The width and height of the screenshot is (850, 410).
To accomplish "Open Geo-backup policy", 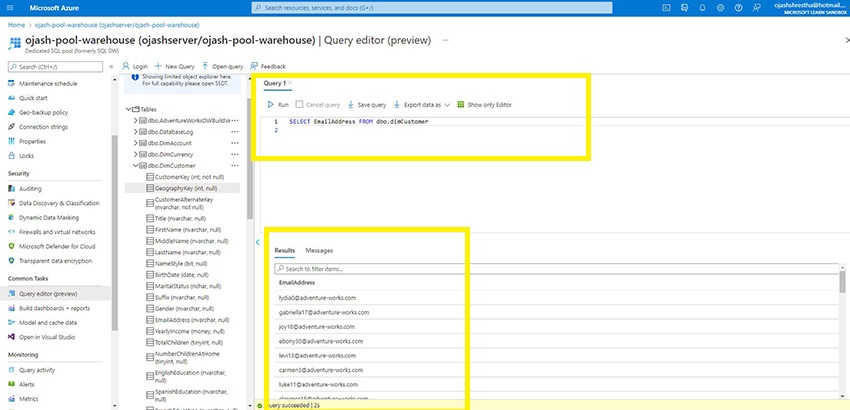I will (x=43, y=112).
